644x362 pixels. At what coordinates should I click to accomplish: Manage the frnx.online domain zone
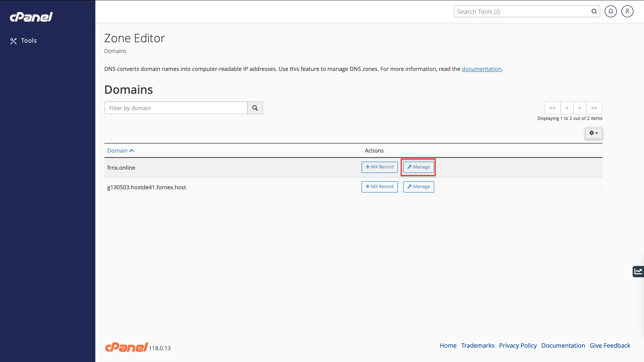coord(418,167)
